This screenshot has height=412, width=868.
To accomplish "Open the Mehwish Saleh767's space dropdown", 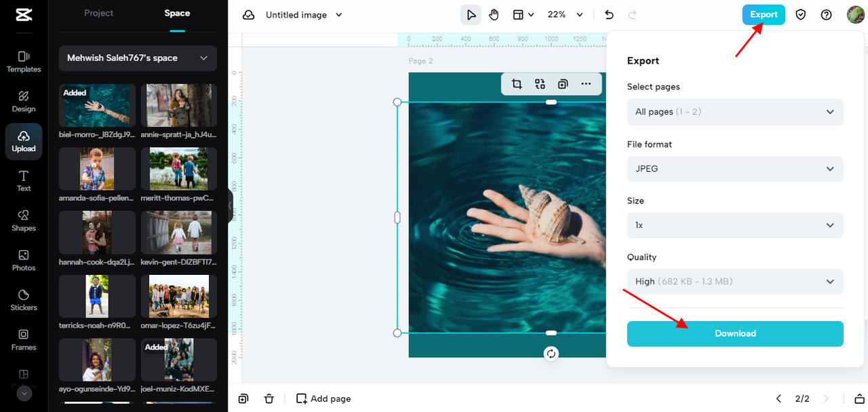I will pyautogui.click(x=138, y=58).
